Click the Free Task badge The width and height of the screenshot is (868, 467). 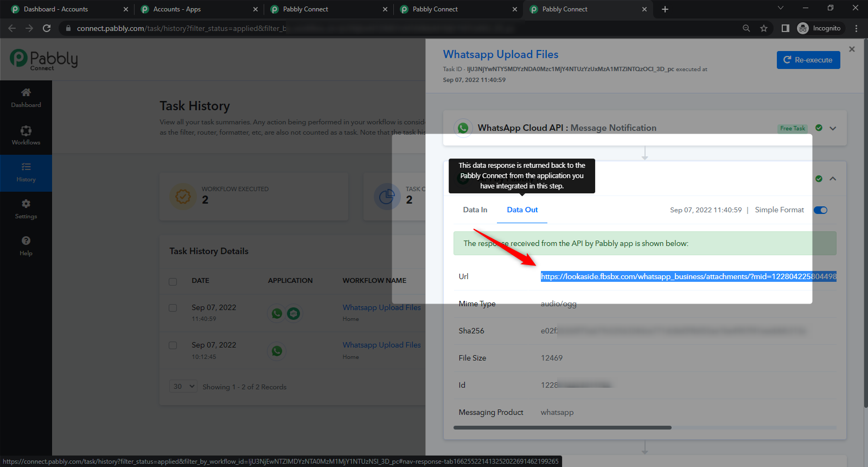coord(793,128)
